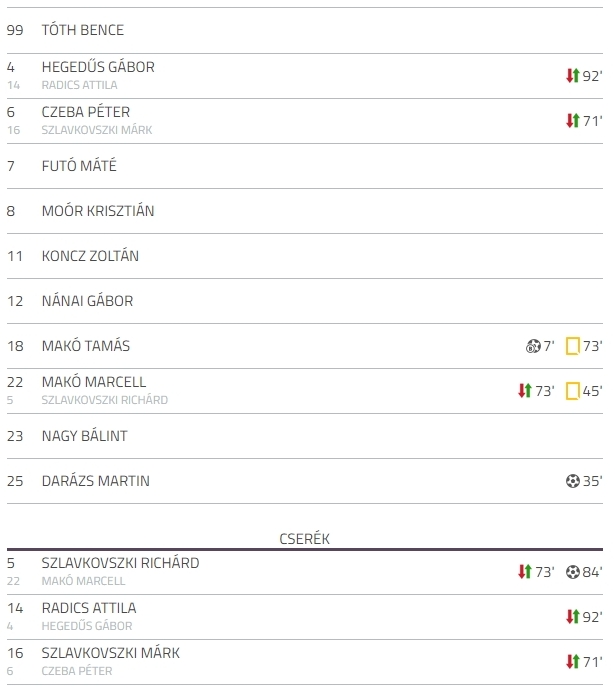Viewport: 615px width, 694px height.
Task: Click goal icon next to Szlavkovszki Richárd 84'
Action: (x=573, y=572)
